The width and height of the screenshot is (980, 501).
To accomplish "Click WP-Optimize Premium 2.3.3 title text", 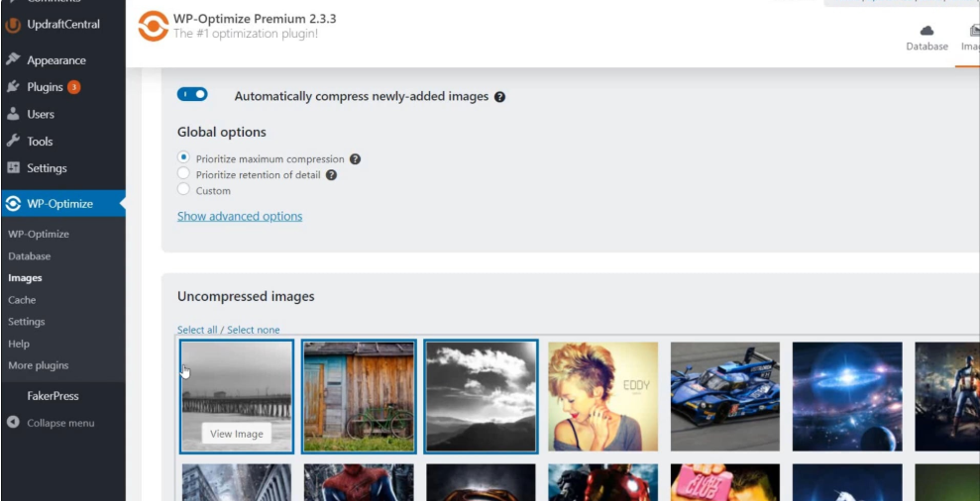I will coord(255,19).
